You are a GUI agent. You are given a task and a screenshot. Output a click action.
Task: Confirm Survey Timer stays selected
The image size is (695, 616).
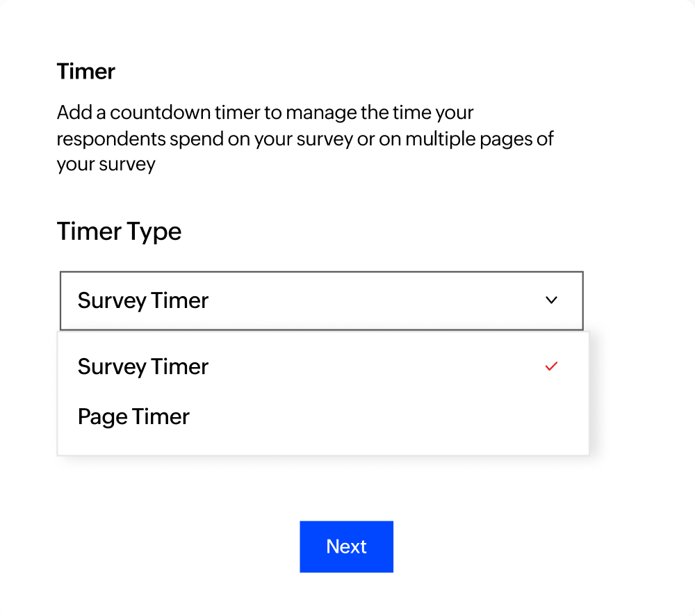(x=142, y=366)
